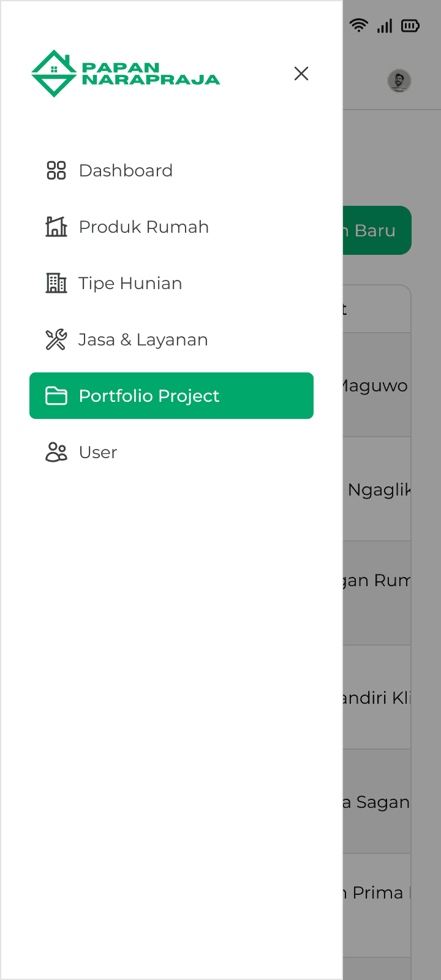Open the profile avatar photo
441x980 pixels.
click(x=399, y=80)
